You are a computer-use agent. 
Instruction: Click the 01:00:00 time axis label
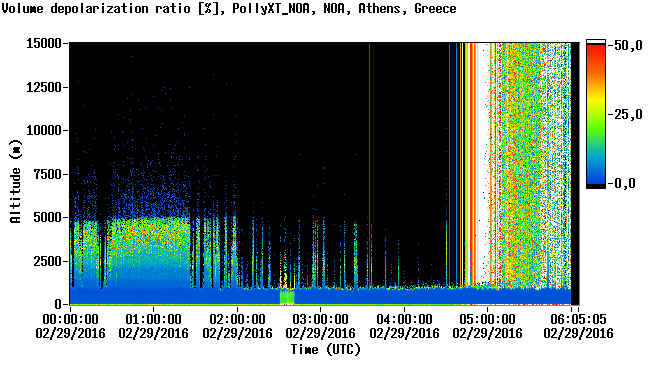coord(154,326)
